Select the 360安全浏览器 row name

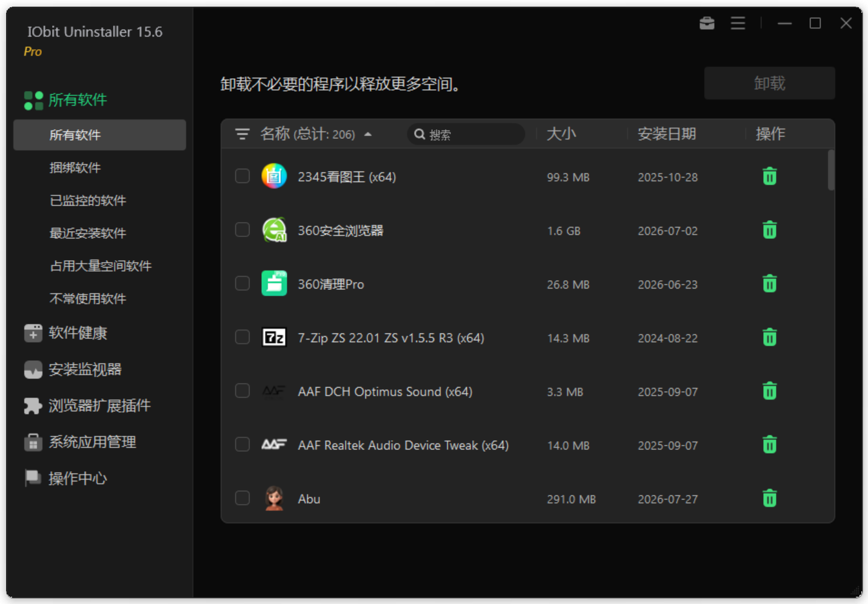coord(341,230)
